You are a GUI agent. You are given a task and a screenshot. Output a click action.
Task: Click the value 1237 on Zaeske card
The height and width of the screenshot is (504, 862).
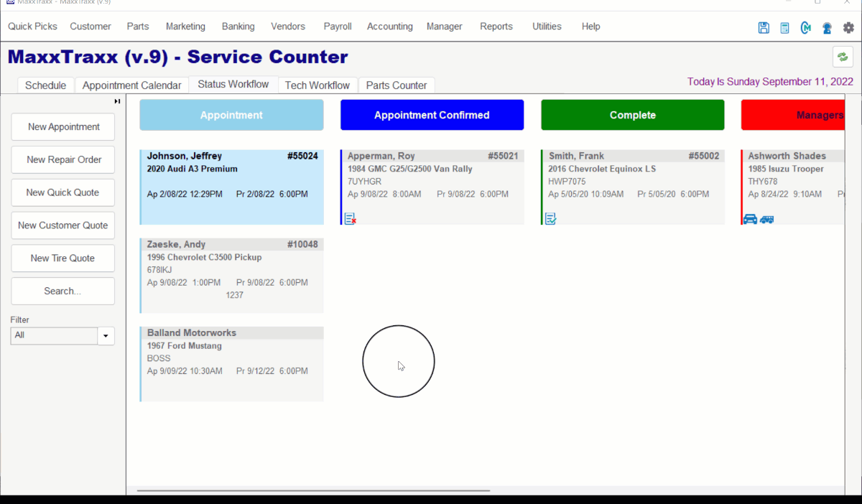coord(235,295)
